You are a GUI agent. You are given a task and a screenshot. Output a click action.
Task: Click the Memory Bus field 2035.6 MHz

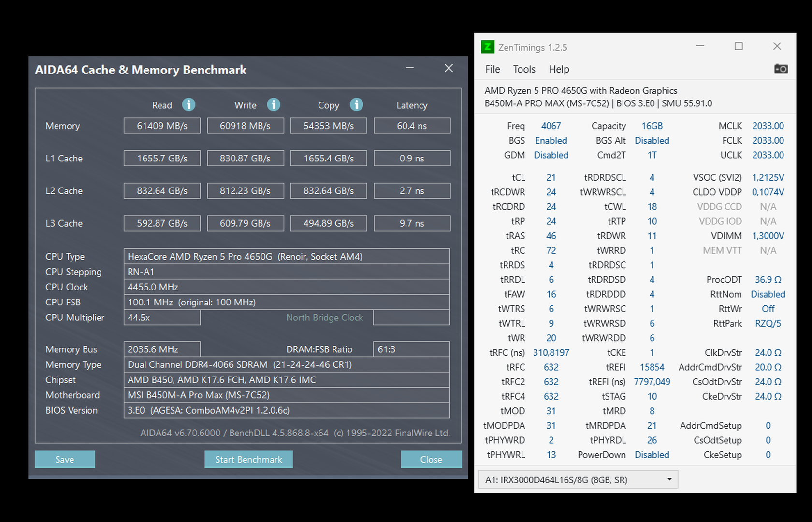162,349
